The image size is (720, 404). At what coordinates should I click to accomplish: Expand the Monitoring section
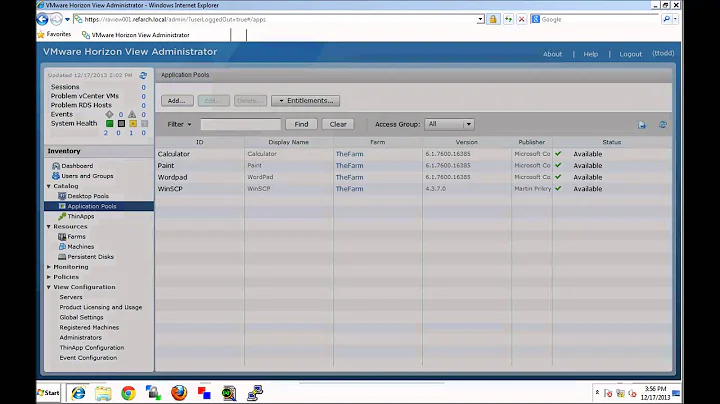(x=49, y=267)
